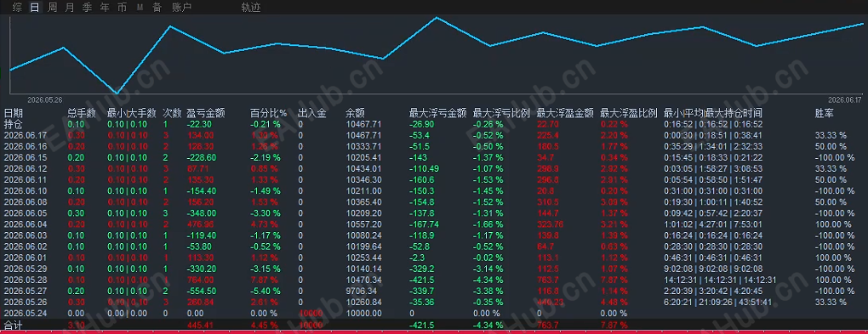
Task: Open the 币 currency tab
Action: (x=122, y=7)
